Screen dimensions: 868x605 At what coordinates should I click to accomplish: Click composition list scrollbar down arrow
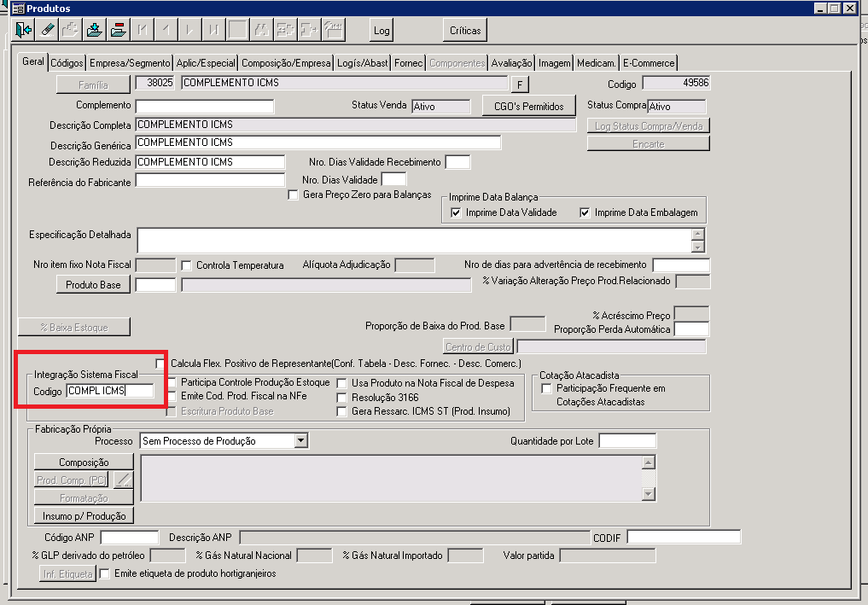(x=649, y=494)
